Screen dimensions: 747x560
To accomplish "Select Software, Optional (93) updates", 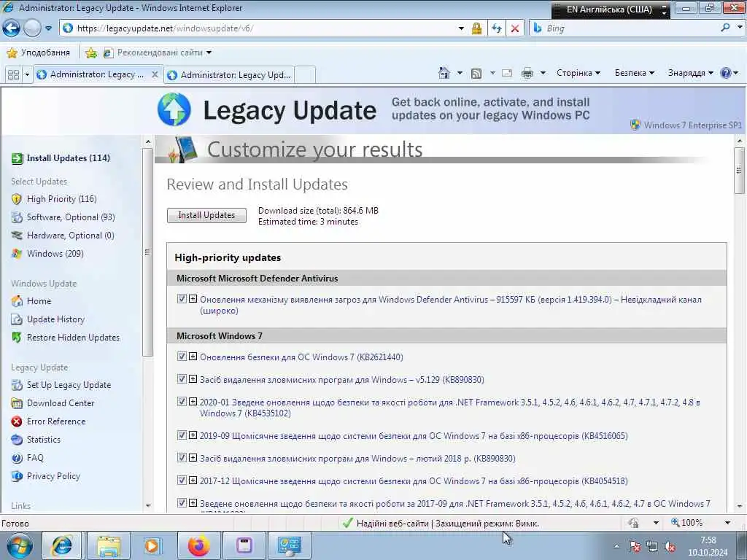I will (x=71, y=217).
